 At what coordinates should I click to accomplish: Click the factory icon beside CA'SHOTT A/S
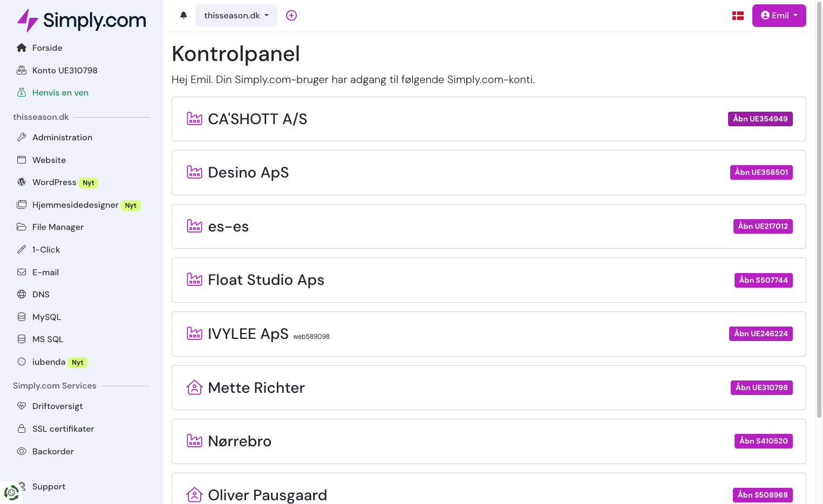pyautogui.click(x=194, y=119)
